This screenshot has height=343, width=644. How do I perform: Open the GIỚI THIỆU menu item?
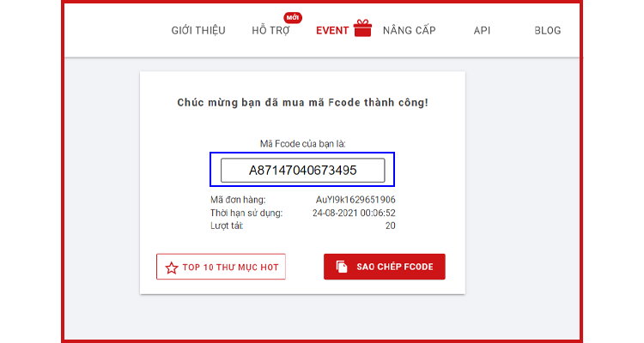click(x=198, y=30)
